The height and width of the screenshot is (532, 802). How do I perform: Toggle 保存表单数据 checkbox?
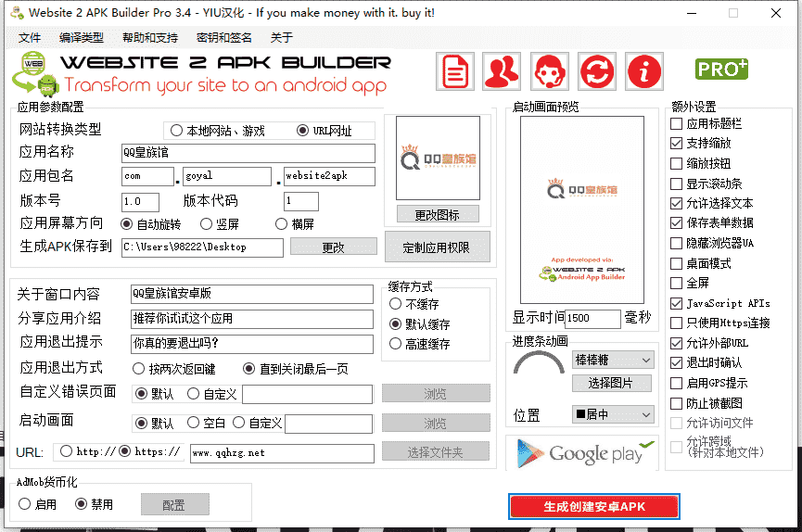(x=676, y=223)
